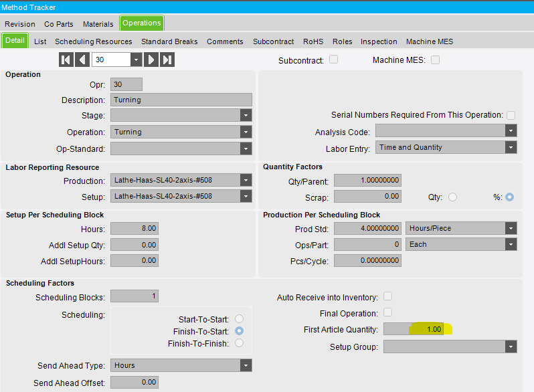534x392 pixels.
Task: Open the Send Ahead Type dropdown
Action: [246, 365]
